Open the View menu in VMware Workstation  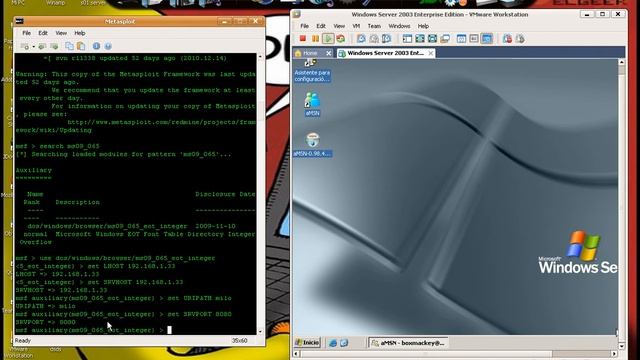tap(339, 26)
